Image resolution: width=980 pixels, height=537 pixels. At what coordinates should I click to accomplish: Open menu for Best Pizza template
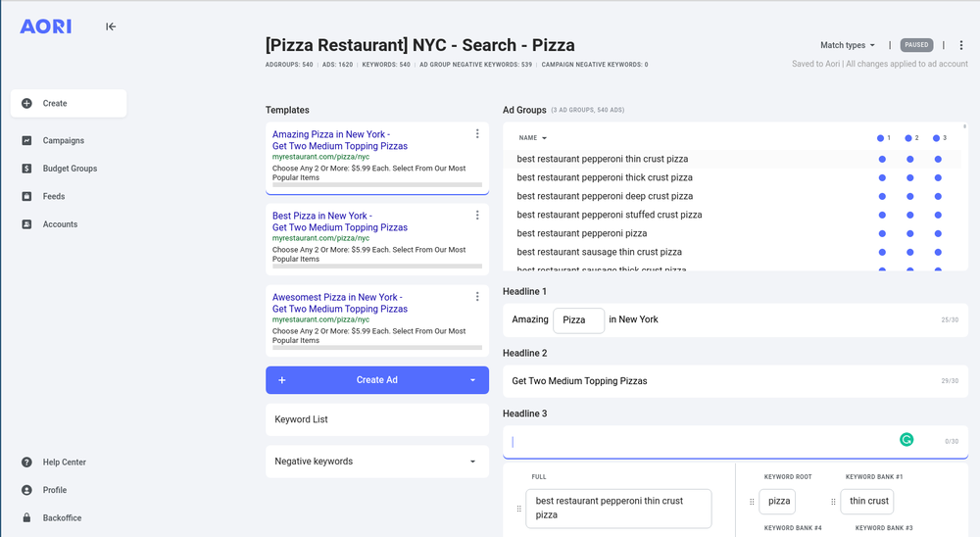477,215
